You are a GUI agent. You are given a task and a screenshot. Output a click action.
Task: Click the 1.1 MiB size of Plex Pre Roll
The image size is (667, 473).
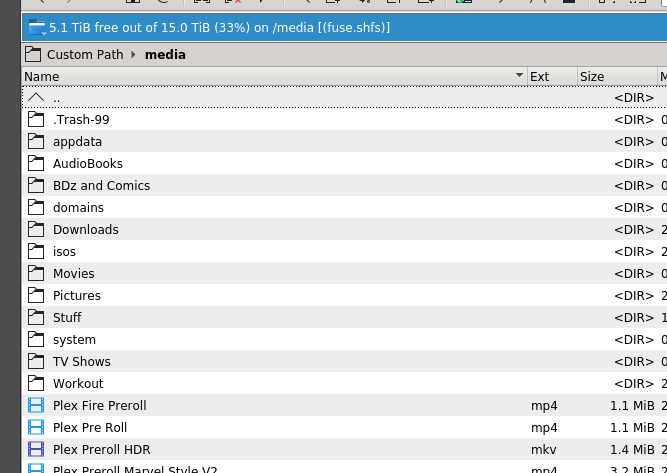[x=632, y=427]
